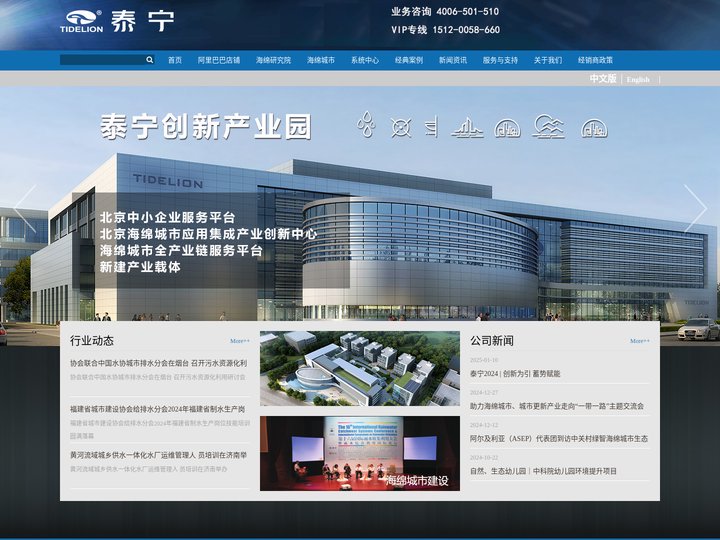Click the 海绵城市建设 conference thumbnail
This screenshot has height=540, width=720.
tap(360, 453)
